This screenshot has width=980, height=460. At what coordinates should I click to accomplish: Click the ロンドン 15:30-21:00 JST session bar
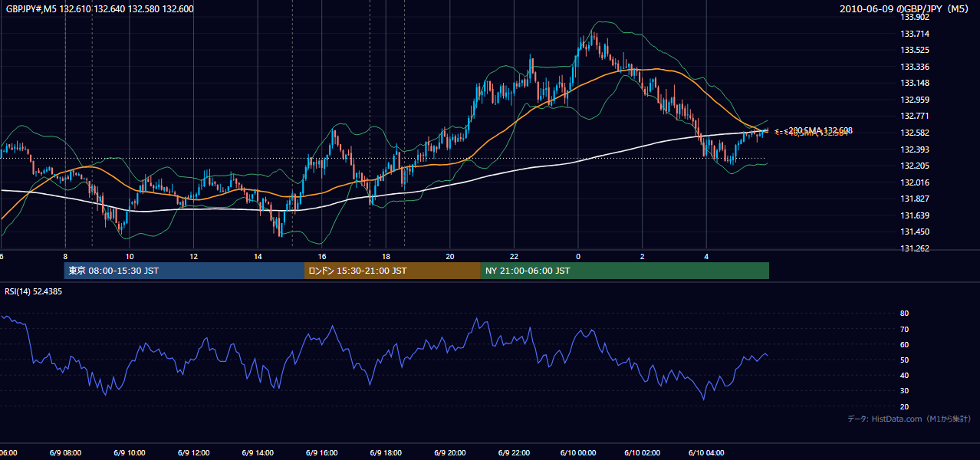pos(393,271)
